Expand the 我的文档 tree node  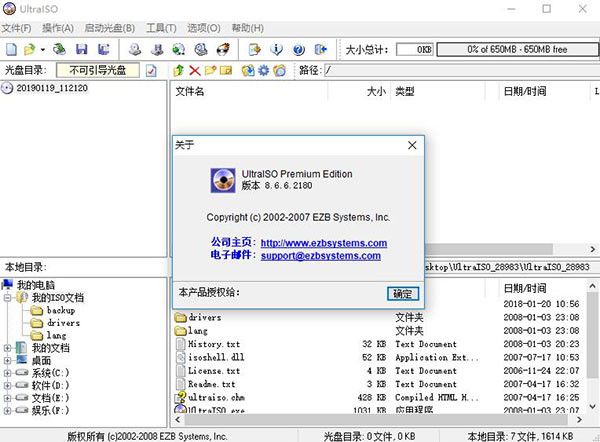(9, 348)
